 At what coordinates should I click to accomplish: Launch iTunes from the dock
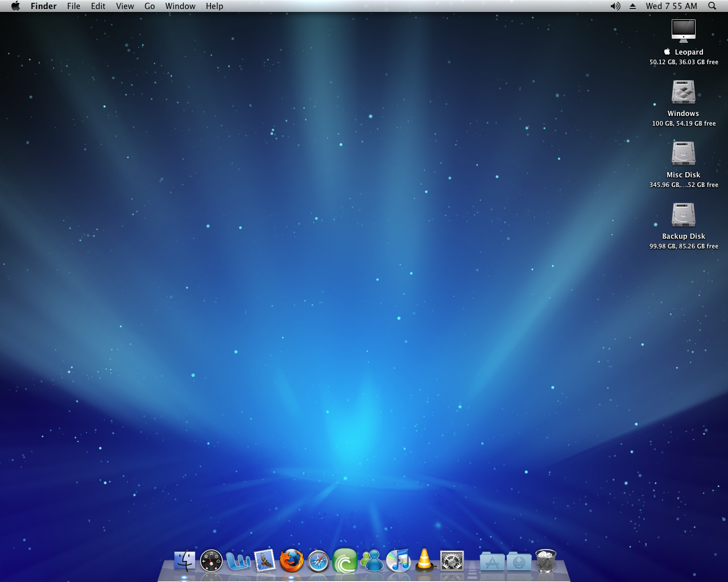coord(399,561)
